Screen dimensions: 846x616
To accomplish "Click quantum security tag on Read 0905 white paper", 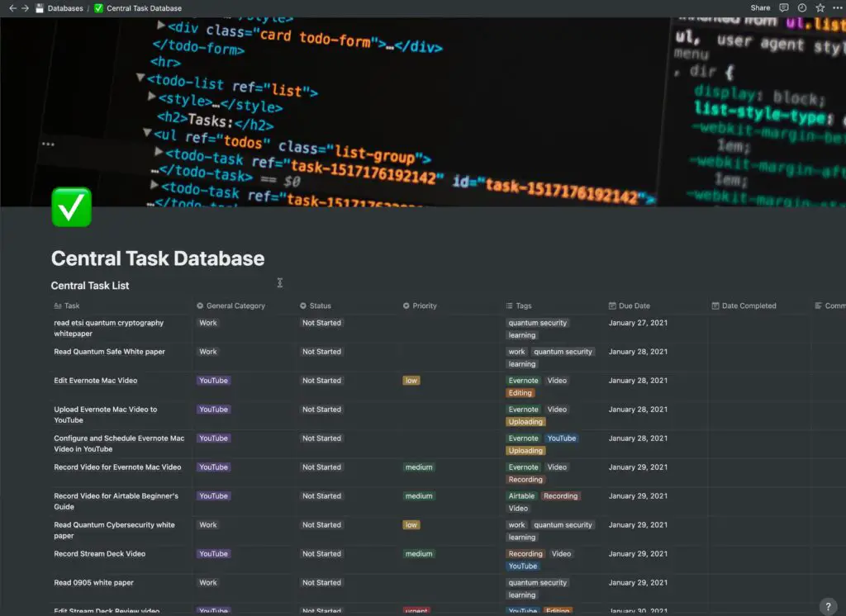I will click(537, 582).
